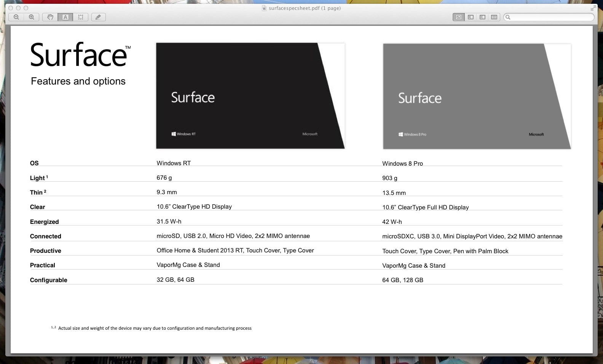
Task: Click '10.6" ClearType HD Display' text
Action: [194, 206]
